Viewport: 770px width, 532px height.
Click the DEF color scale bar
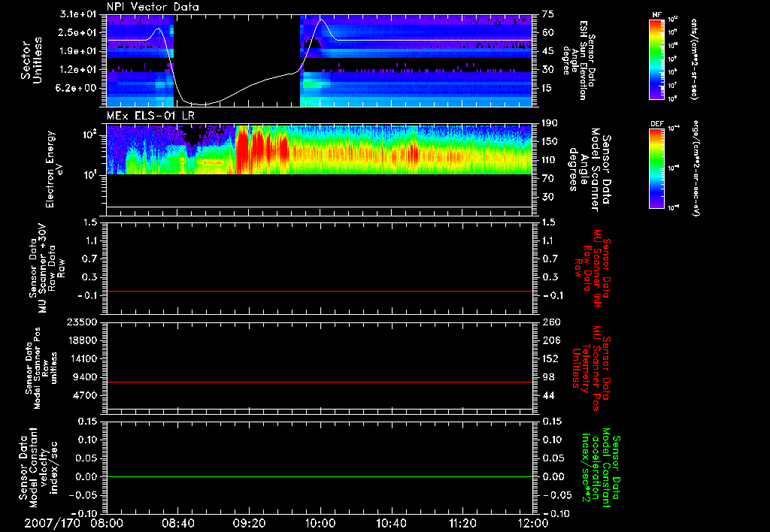[656, 168]
